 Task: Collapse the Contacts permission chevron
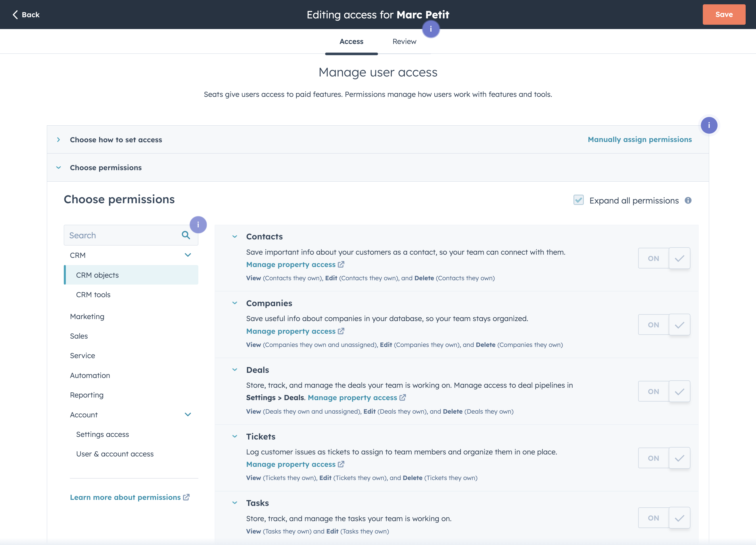click(x=235, y=237)
